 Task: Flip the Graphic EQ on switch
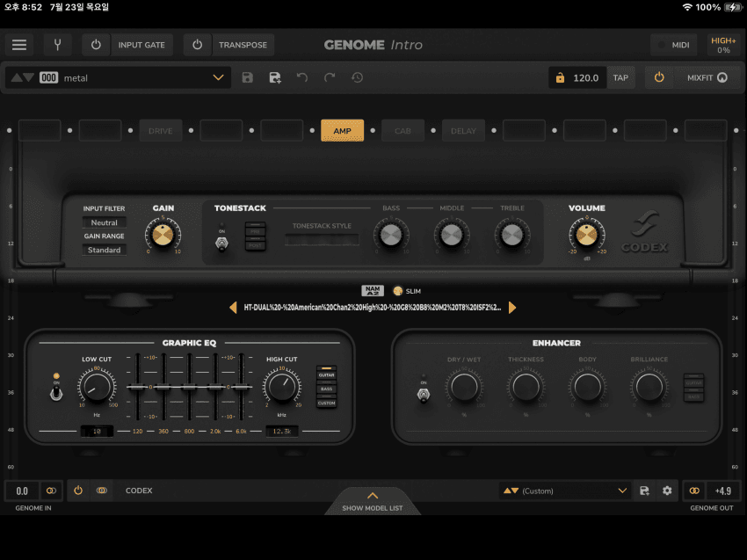(x=56, y=393)
